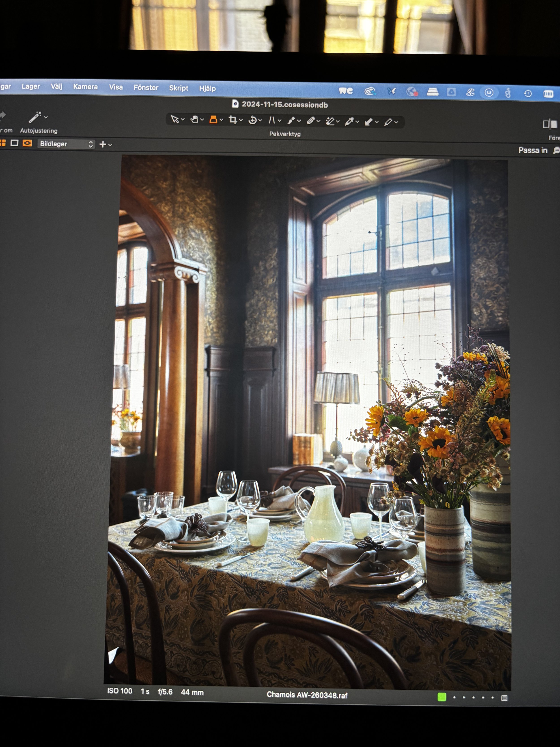The width and height of the screenshot is (560, 747).
Task: Open the Autojustering options chevron
Action: (x=46, y=117)
